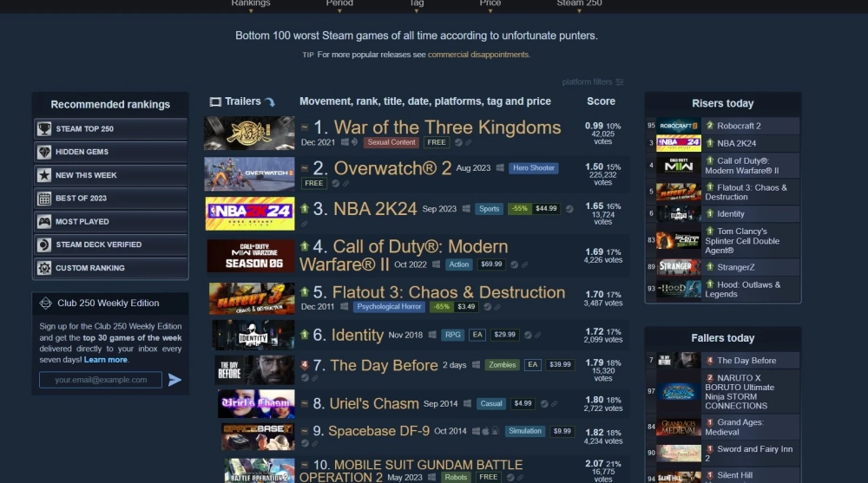Open the NBA 2K24 game thumbnail
Viewport: 868px width, 483px height.
click(250, 213)
